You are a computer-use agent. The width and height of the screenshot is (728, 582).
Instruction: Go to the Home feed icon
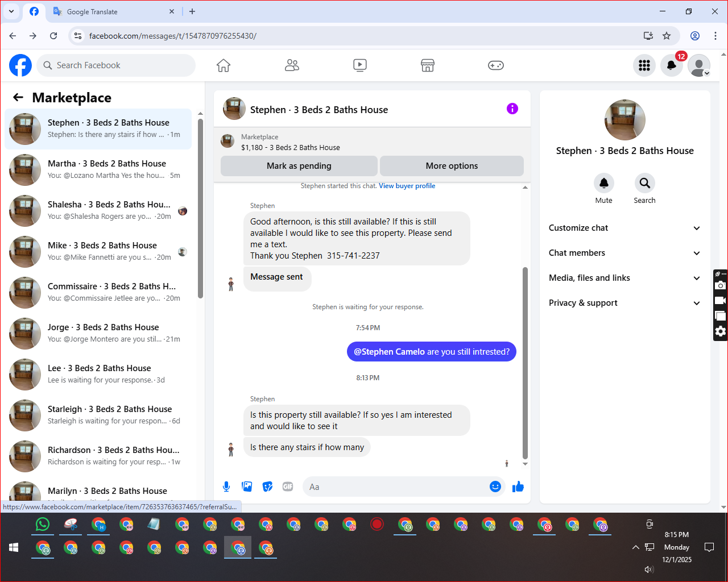click(224, 65)
